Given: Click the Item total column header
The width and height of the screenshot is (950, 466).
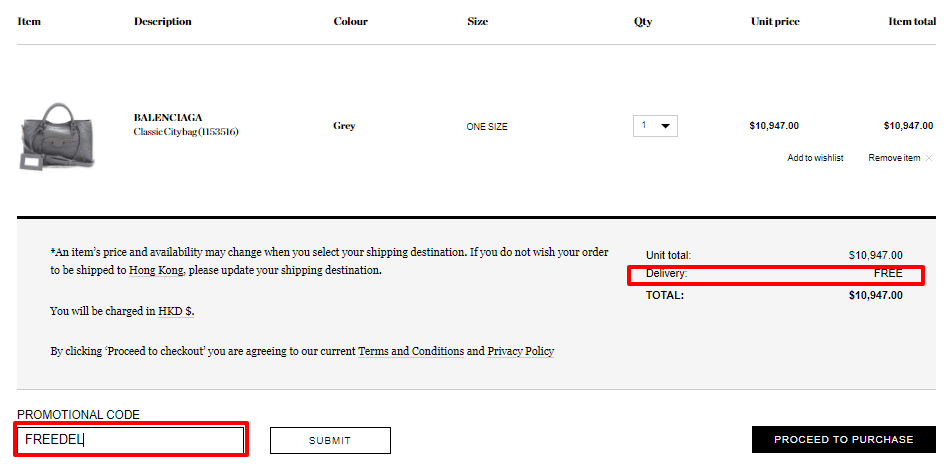Looking at the screenshot, I should [912, 21].
